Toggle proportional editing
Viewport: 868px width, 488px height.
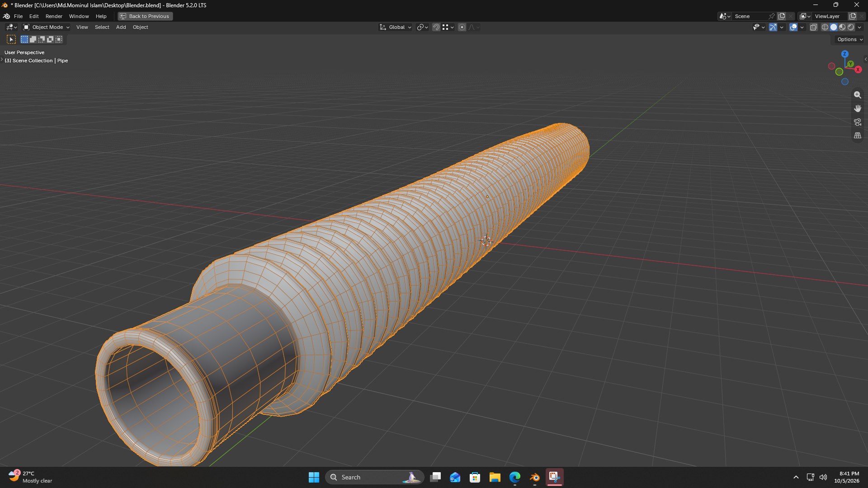[462, 27]
